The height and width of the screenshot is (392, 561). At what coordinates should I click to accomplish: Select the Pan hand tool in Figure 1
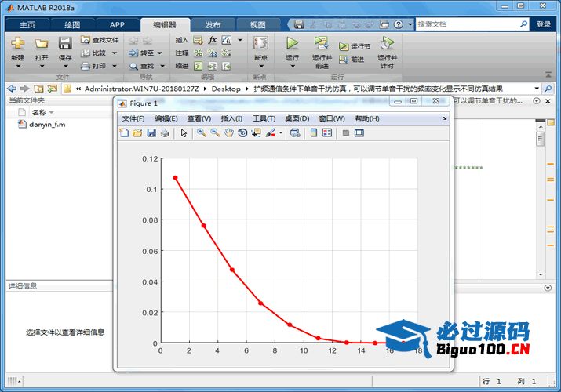[x=228, y=133]
